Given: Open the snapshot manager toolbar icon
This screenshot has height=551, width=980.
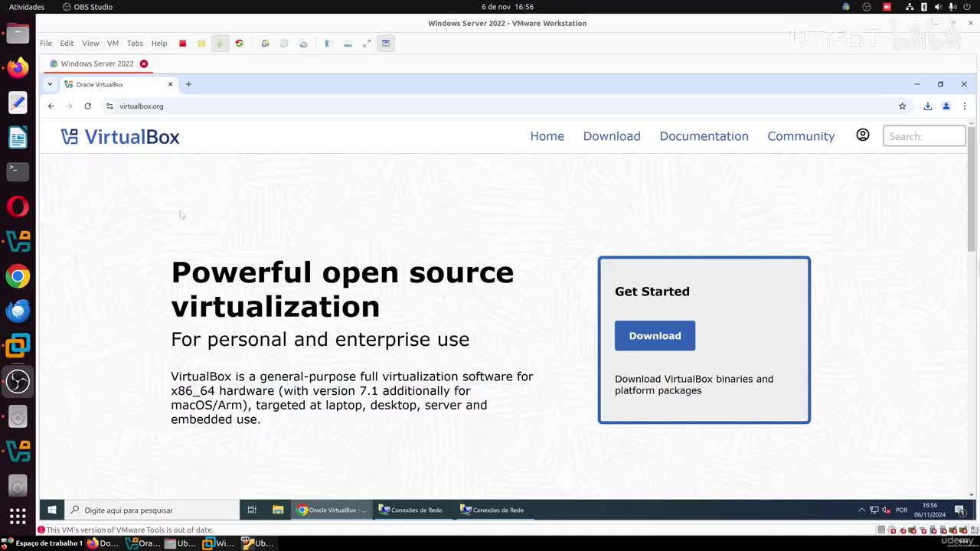Looking at the screenshot, I should (303, 44).
